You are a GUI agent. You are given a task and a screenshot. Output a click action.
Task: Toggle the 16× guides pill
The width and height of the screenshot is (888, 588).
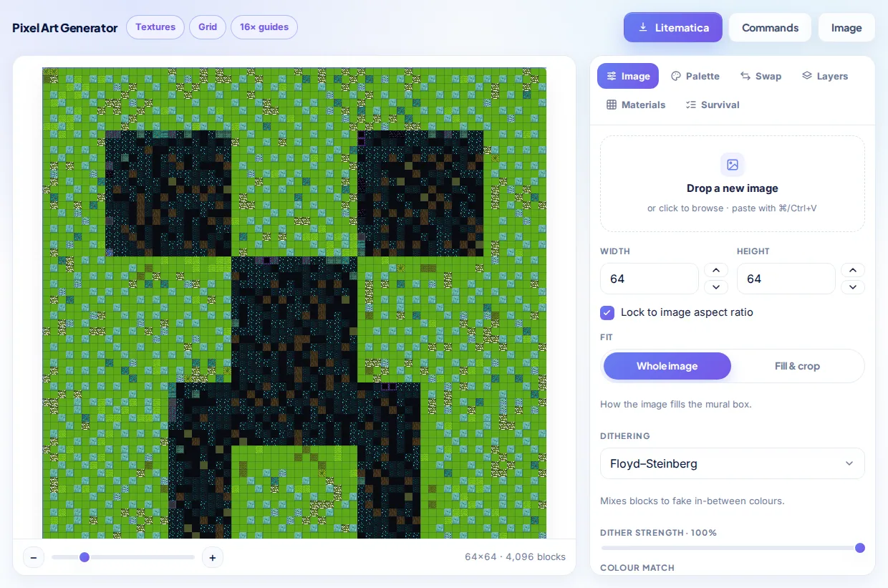[x=264, y=27]
